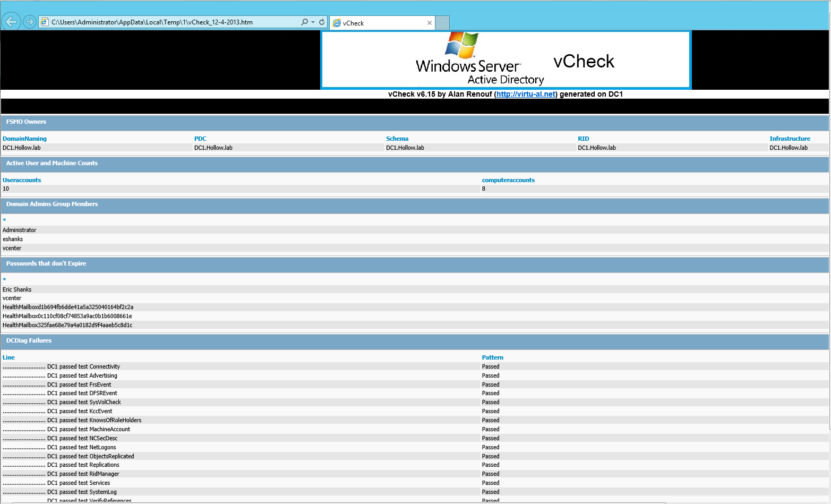Click the FSMO Owners section header

(26, 122)
